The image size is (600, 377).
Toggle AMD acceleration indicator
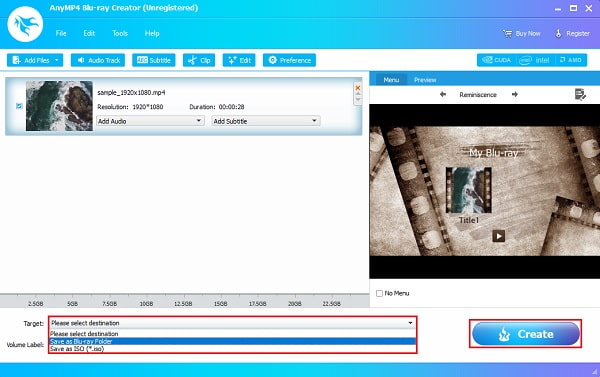click(570, 60)
